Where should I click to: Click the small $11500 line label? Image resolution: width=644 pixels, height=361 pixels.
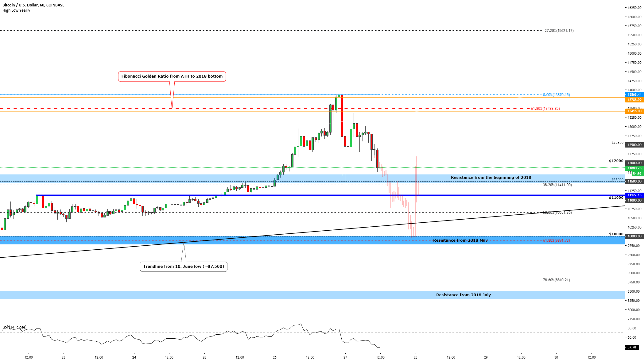click(x=617, y=179)
